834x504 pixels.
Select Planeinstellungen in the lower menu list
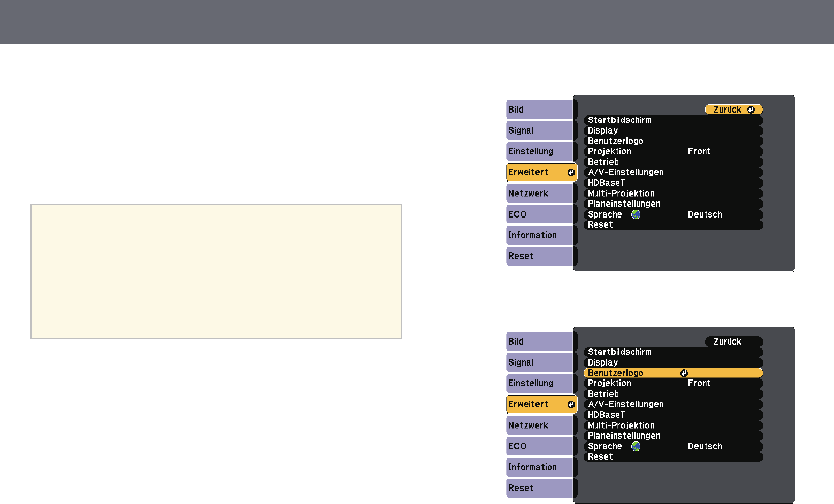point(624,436)
